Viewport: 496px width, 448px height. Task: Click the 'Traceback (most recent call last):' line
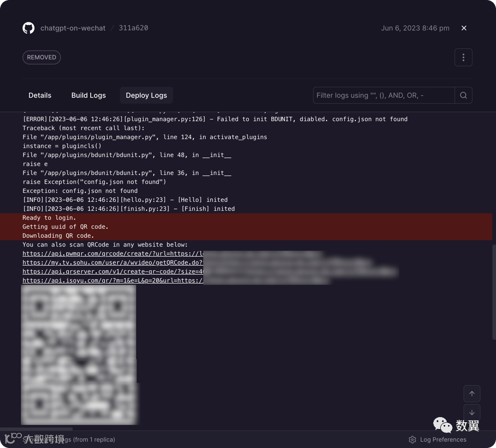coord(84,128)
